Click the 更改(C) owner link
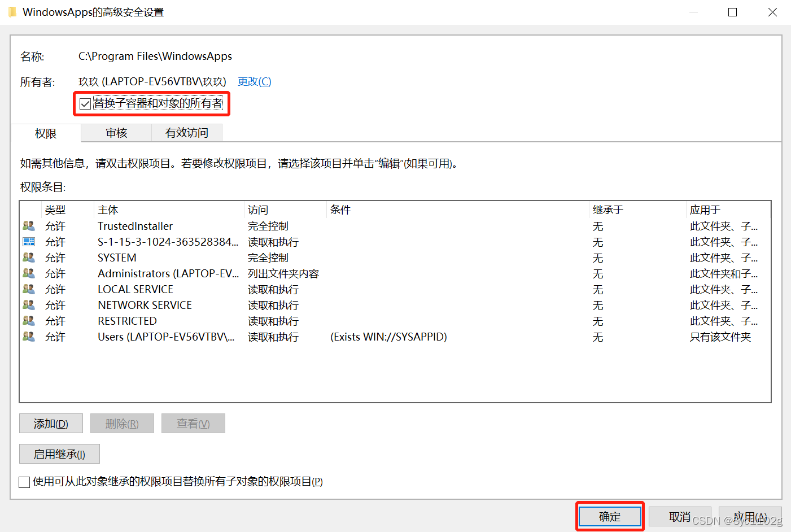791x532 pixels. tap(255, 81)
